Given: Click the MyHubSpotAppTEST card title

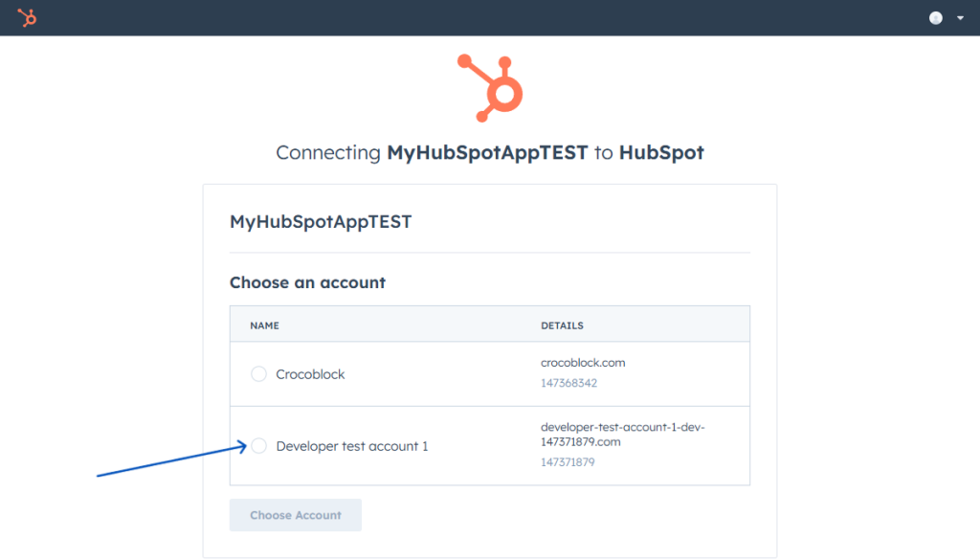Looking at the screenshot, I should [x=320, y=221].
